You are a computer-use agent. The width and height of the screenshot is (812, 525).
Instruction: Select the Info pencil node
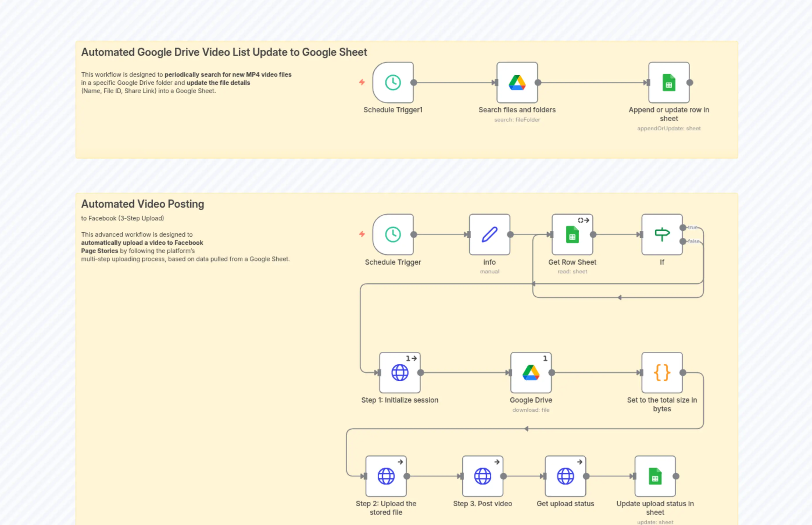point(489,234)
